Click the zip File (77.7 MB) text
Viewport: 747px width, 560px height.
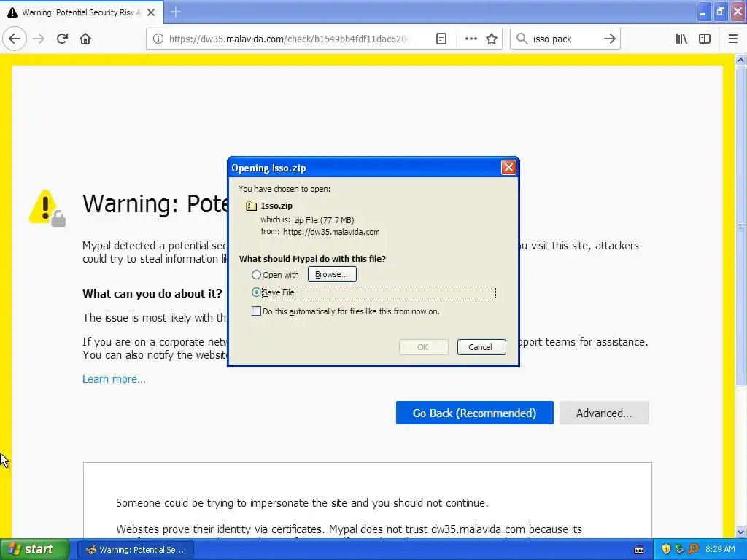pos(324,220)
